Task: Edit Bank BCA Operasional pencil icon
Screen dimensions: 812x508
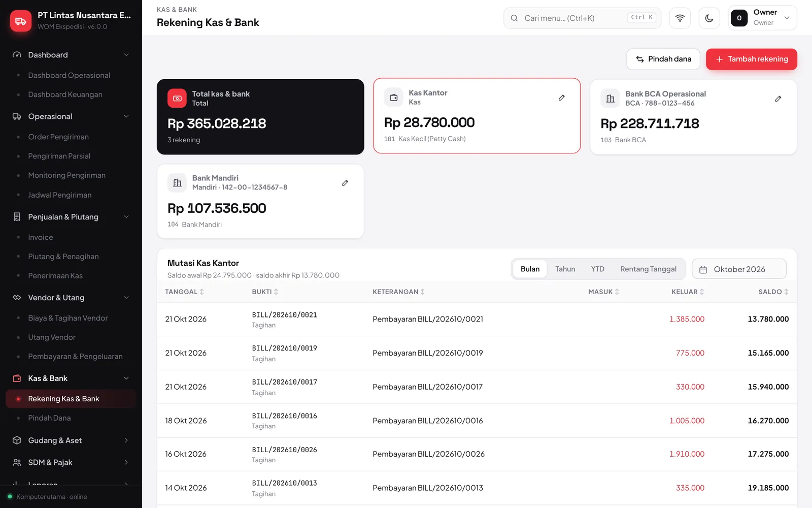Action: click(x=778, y=99)
